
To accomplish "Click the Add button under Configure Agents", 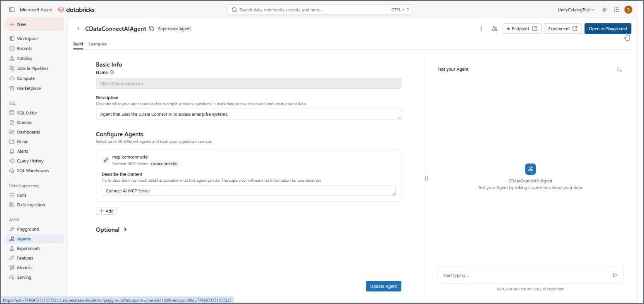I will (x=106, y=211).
